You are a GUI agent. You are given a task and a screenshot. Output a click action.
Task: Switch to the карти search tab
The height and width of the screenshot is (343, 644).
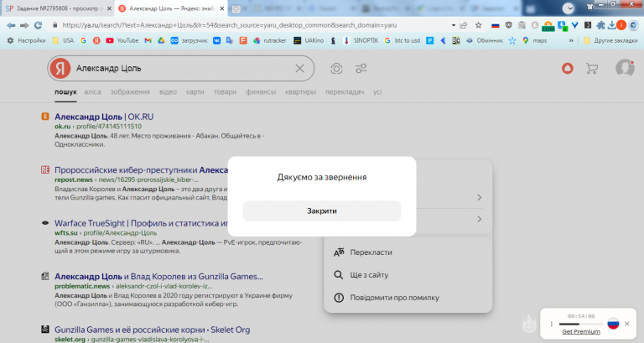(195, 92)
